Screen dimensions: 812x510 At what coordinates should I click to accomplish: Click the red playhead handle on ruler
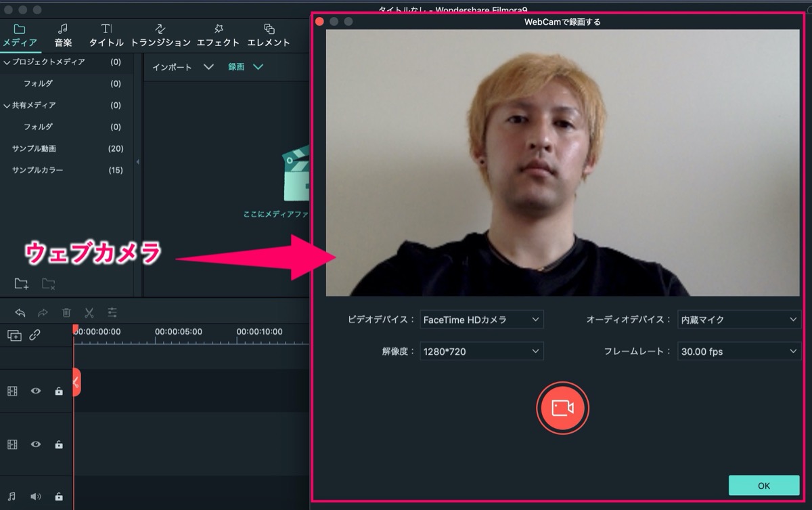point(76,328)
